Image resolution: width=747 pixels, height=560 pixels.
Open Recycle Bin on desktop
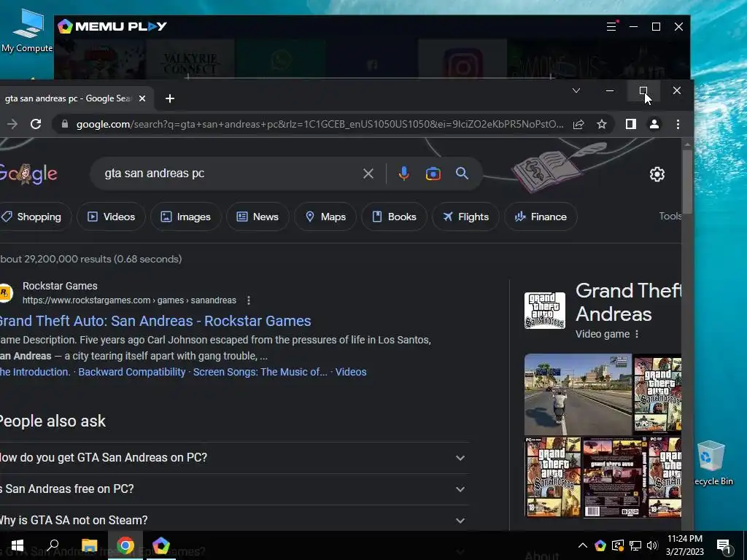711,463
